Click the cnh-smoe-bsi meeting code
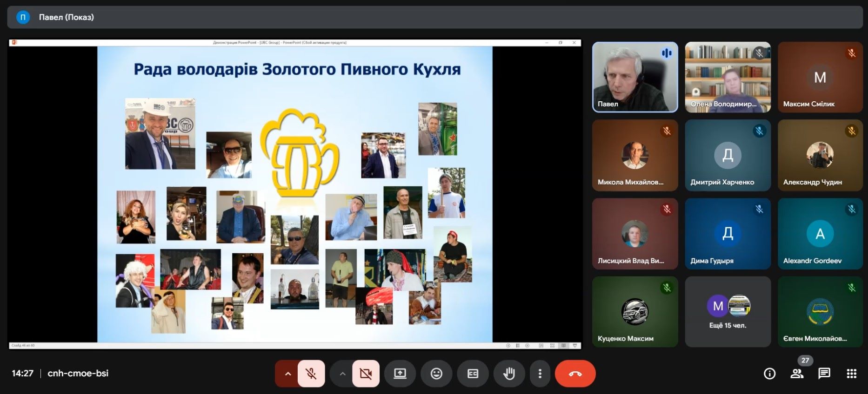868x394 pixels. 78,374
